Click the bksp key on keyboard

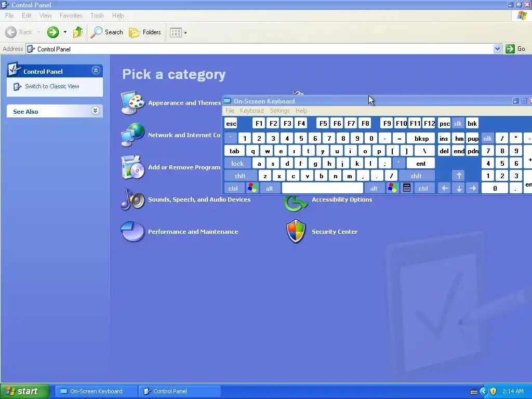(421, 138)
